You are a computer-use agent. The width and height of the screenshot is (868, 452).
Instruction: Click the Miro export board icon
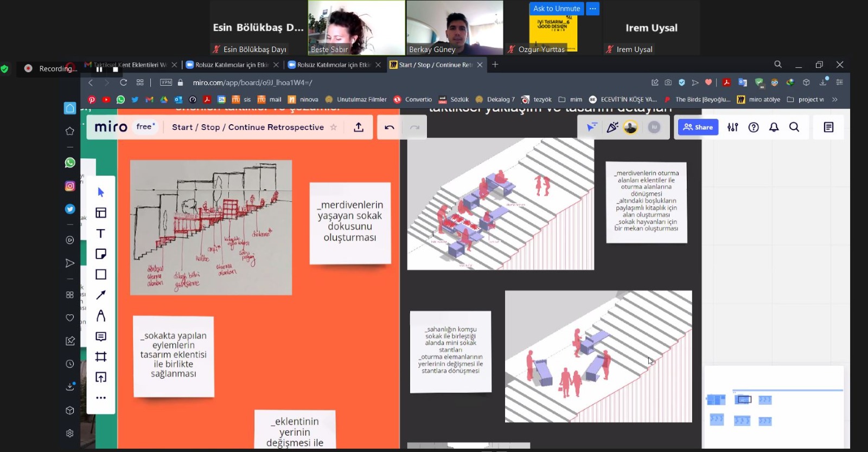point(359,127)
